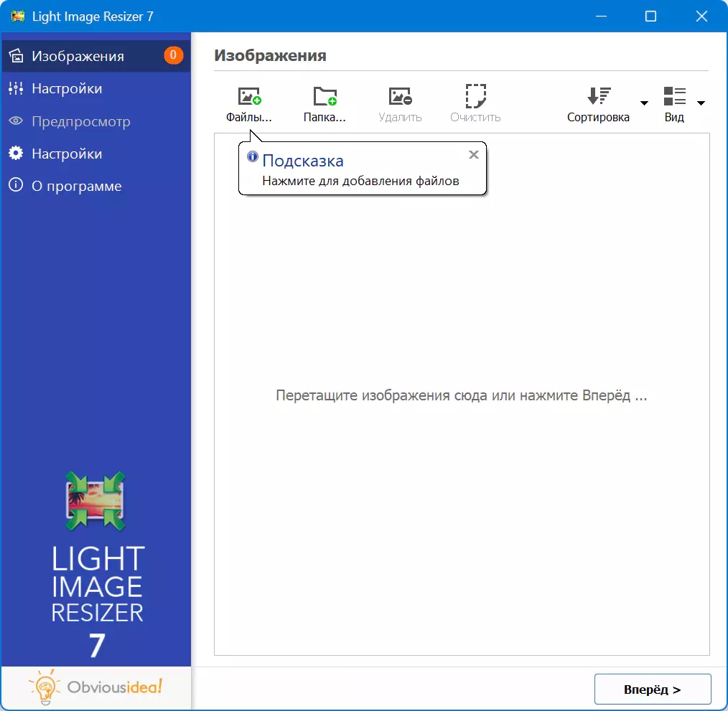Select the Предпросмотр sidebar item

click(x=95, y=121)
